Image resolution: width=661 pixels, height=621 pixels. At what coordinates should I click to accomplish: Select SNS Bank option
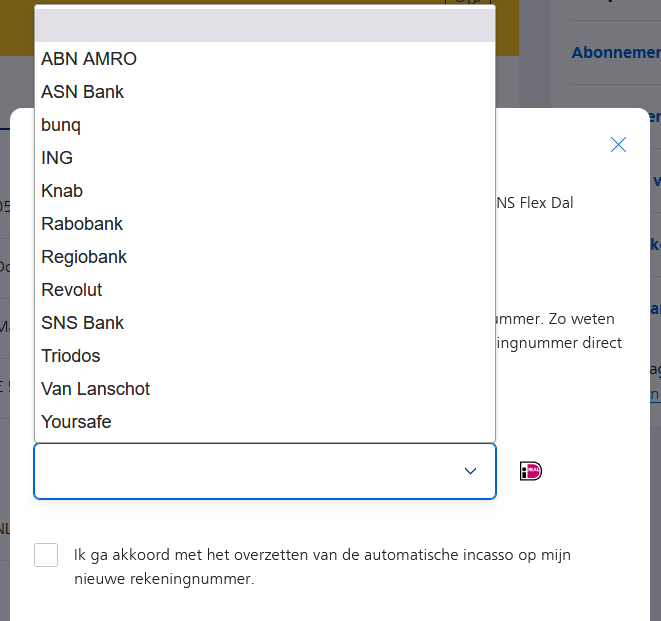(x=83, y=323)
